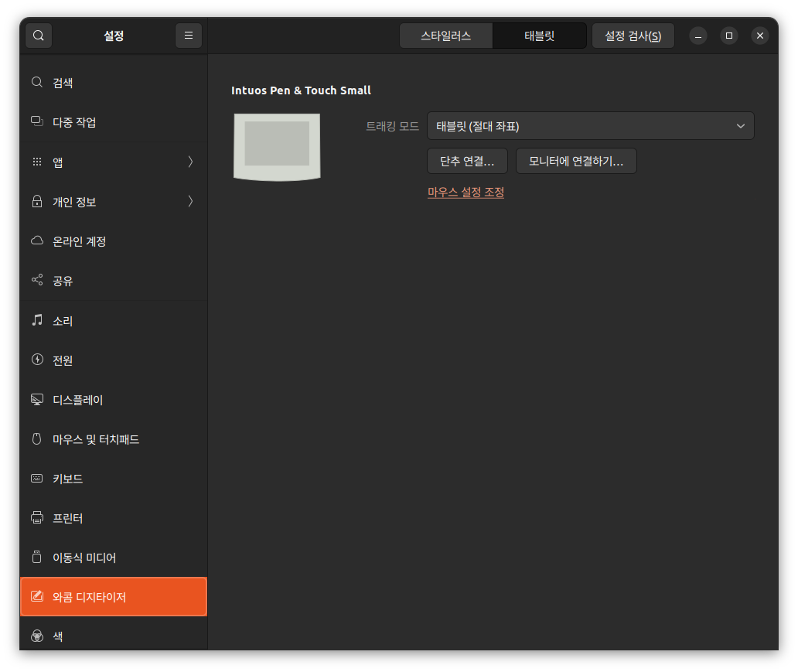
Task: Switch to the 스타일러스 tab
Action: pos(446,36)
